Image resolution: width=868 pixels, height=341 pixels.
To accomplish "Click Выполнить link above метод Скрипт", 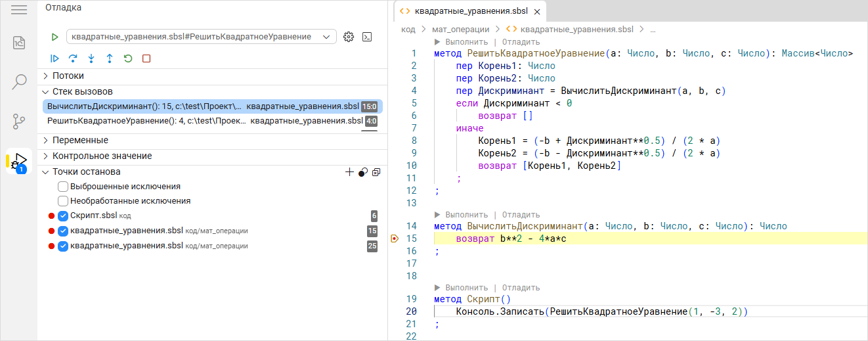I will click(466, 288).
